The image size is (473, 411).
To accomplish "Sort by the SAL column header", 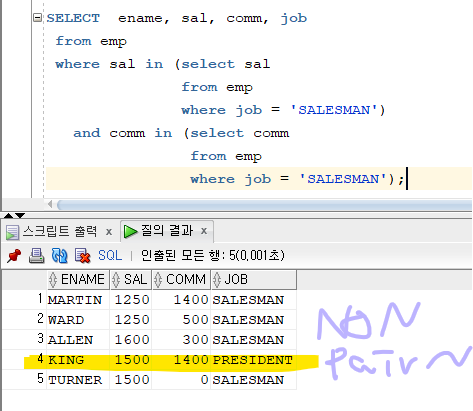I will (131, 279).
